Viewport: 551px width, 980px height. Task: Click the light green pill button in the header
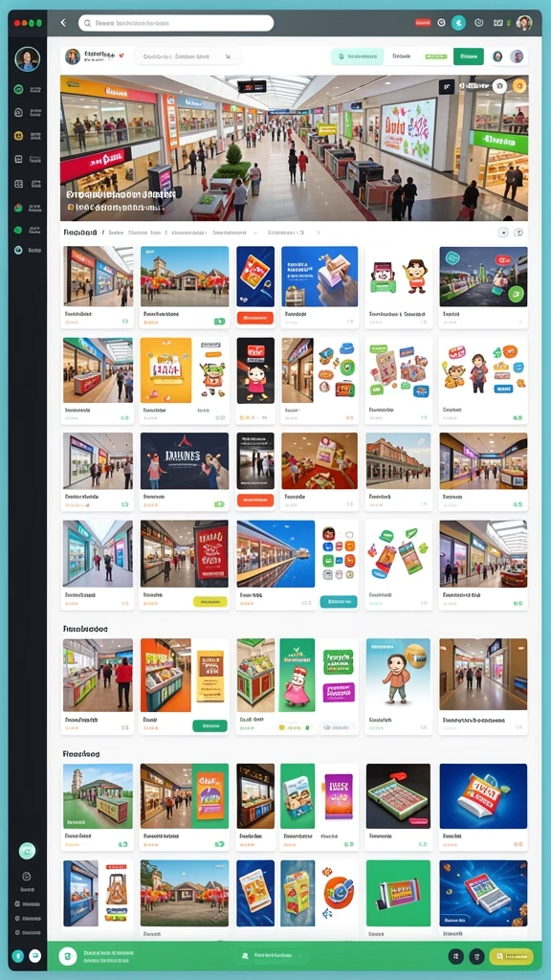(357, 56)
